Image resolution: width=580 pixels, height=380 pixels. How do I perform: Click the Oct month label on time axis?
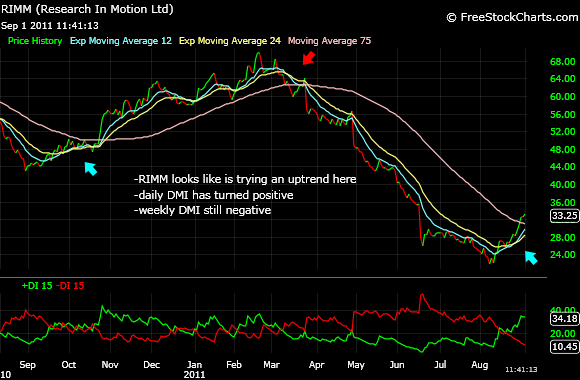pos(69,365)
